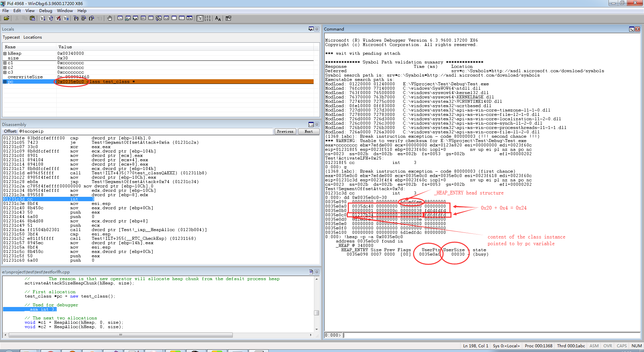
Task: Click the Step Into toolbar icon
Action: pos(76,18)
